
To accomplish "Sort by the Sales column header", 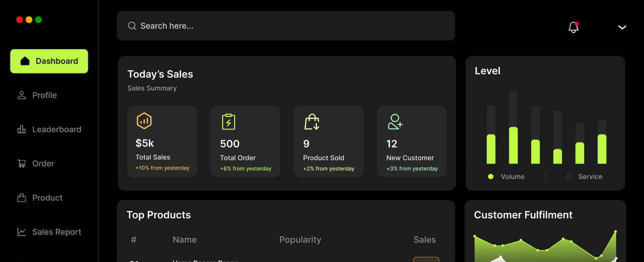I will click(x=424, y=240).
